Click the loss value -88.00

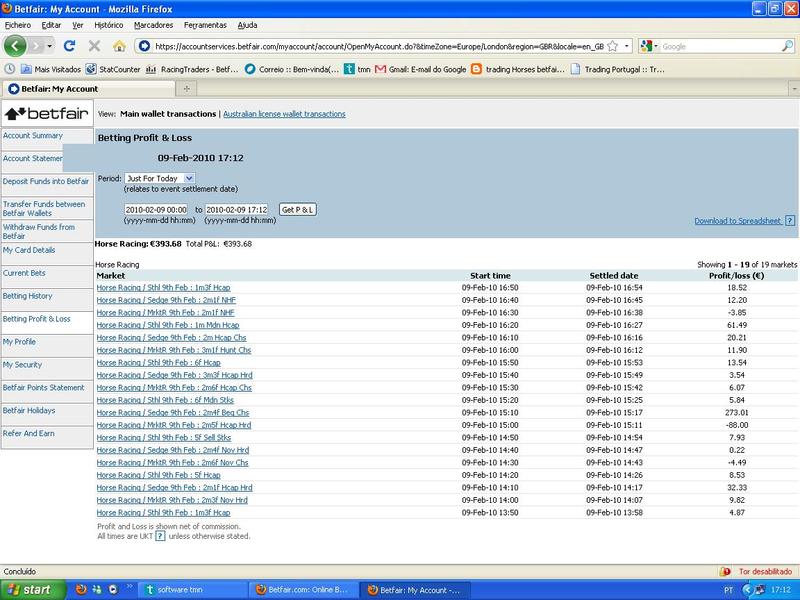coord(736,425)
